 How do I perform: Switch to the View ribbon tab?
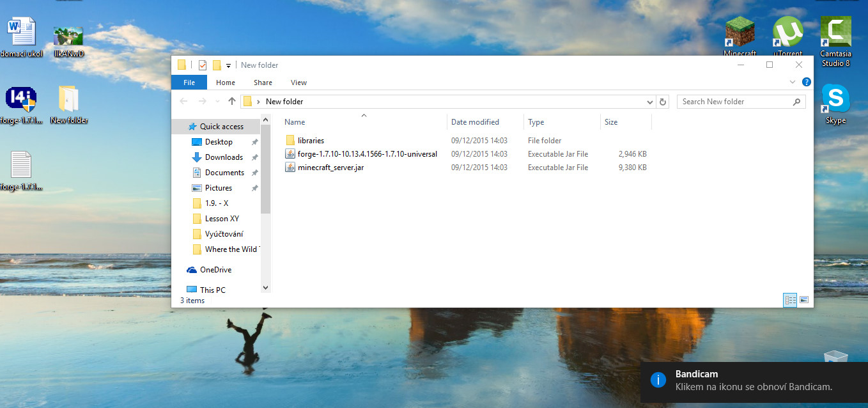pos(298,82)
